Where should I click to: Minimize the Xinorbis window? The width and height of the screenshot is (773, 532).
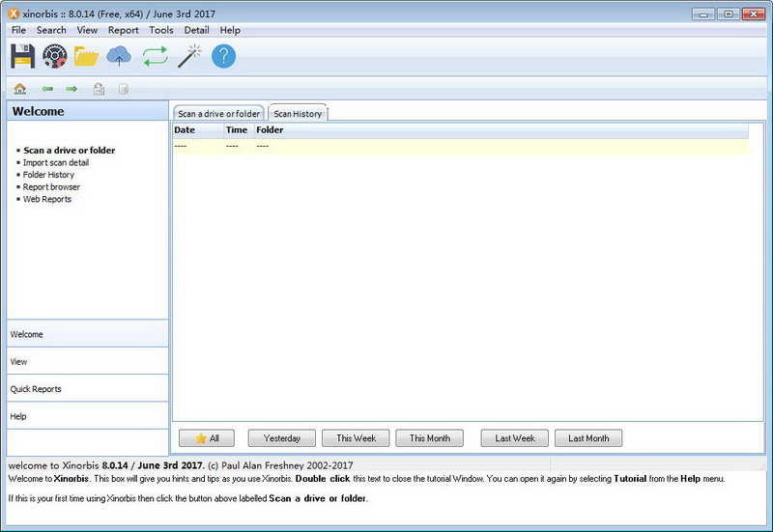(703, 14)
